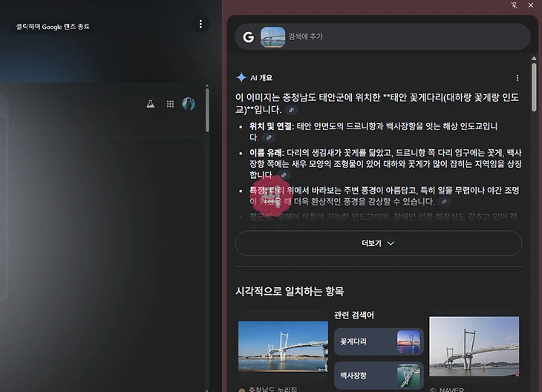Open the NAVER bridge image result
542x392 pixels.
474,346
